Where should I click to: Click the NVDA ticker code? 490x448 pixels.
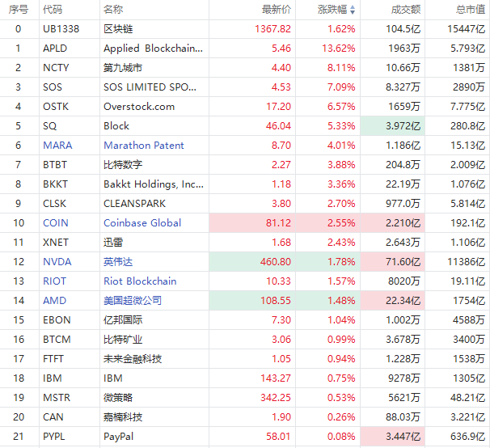pyautogui.click(x=57, y=262)
